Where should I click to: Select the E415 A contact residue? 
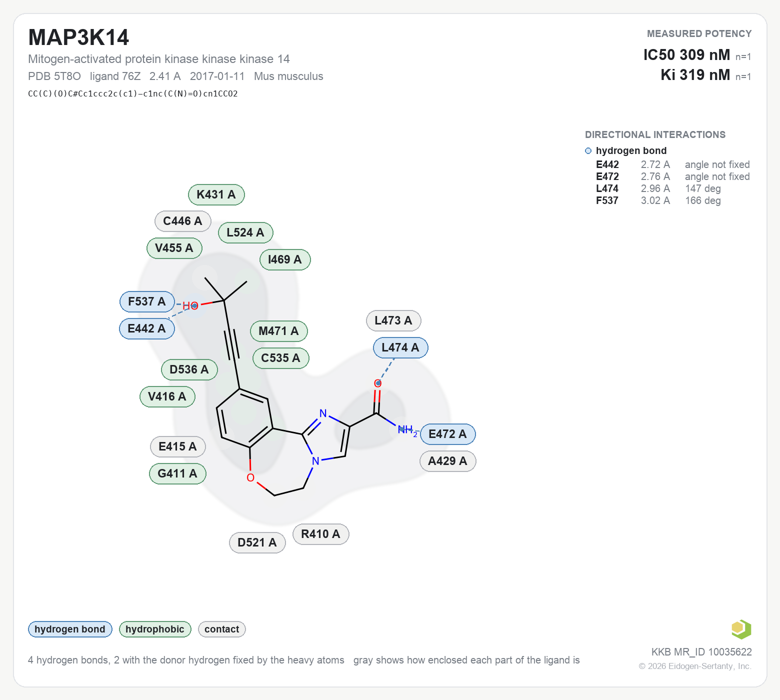[x=177, y=446]
